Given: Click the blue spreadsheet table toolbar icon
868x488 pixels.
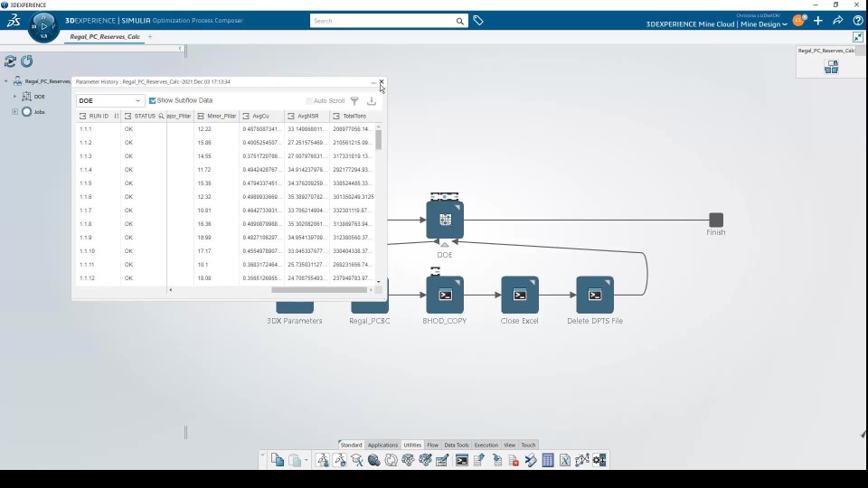Looking at the screenshot, I should (548, 460).
